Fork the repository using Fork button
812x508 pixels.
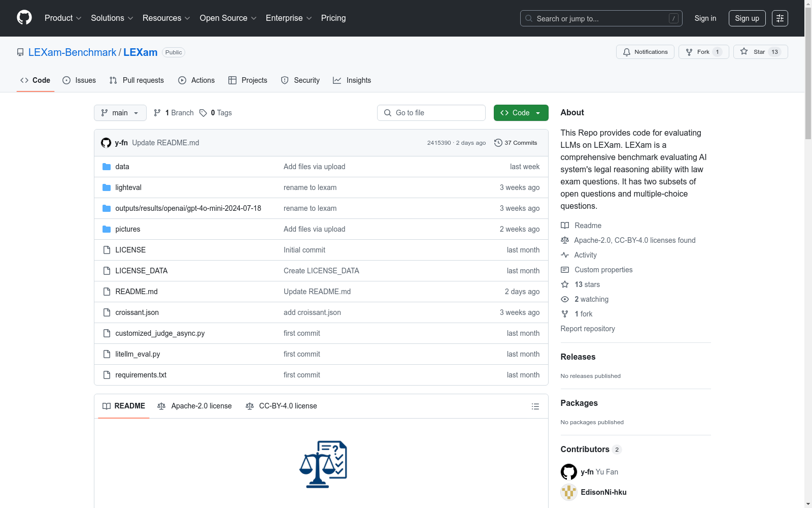pos(703,52)
